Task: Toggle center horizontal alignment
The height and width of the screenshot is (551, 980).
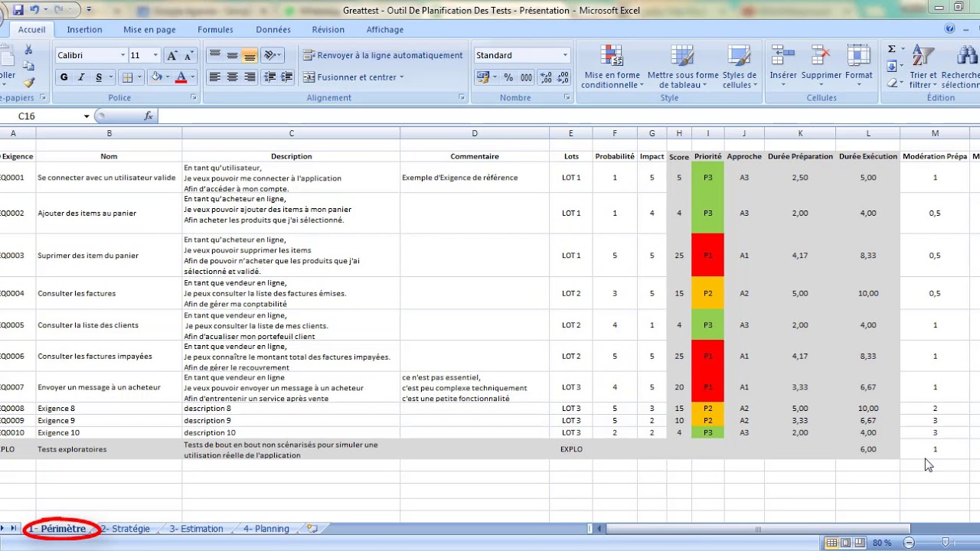Action: (232, 77)
